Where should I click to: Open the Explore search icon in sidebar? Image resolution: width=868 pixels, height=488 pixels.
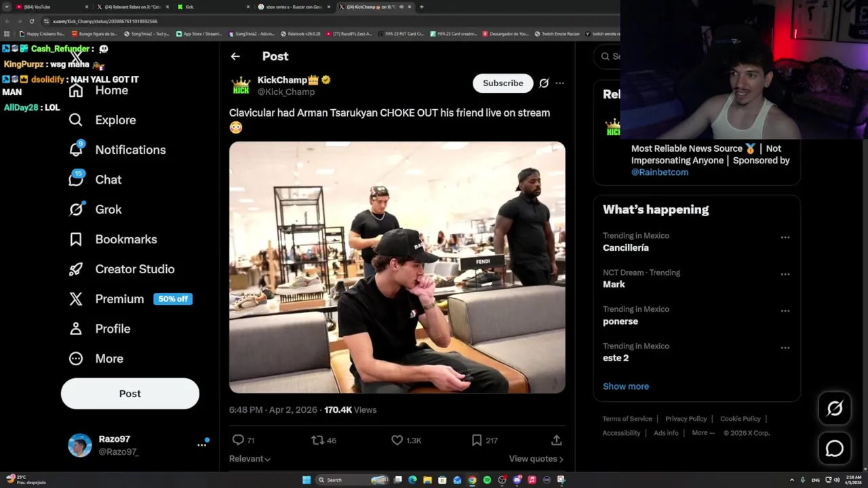(x=75, y=120)
